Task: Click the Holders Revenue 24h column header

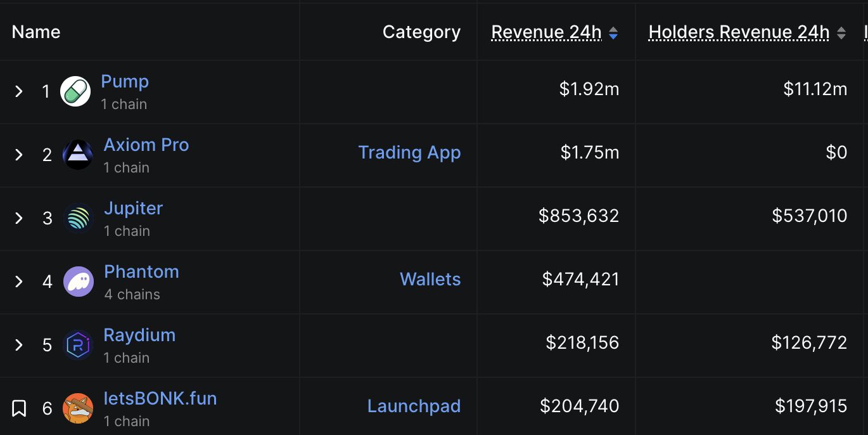Action: pyautogui.click(x=739, y=32)
